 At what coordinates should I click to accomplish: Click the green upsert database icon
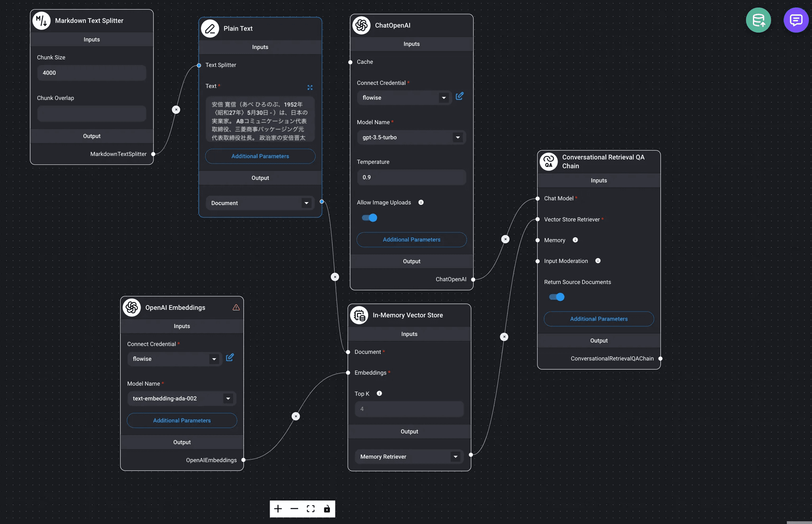(758, 20)
